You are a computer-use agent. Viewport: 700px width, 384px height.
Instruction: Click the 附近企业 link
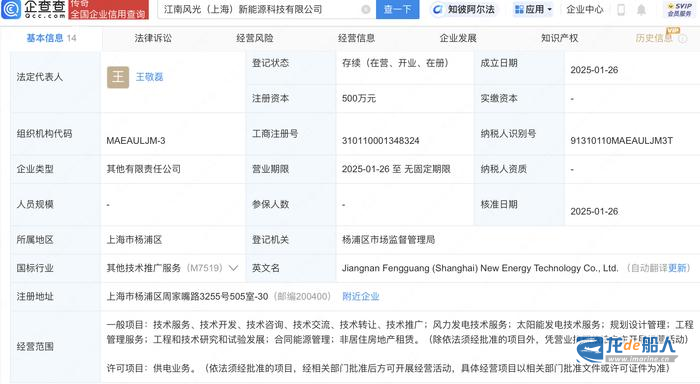[x=361, y=296]
